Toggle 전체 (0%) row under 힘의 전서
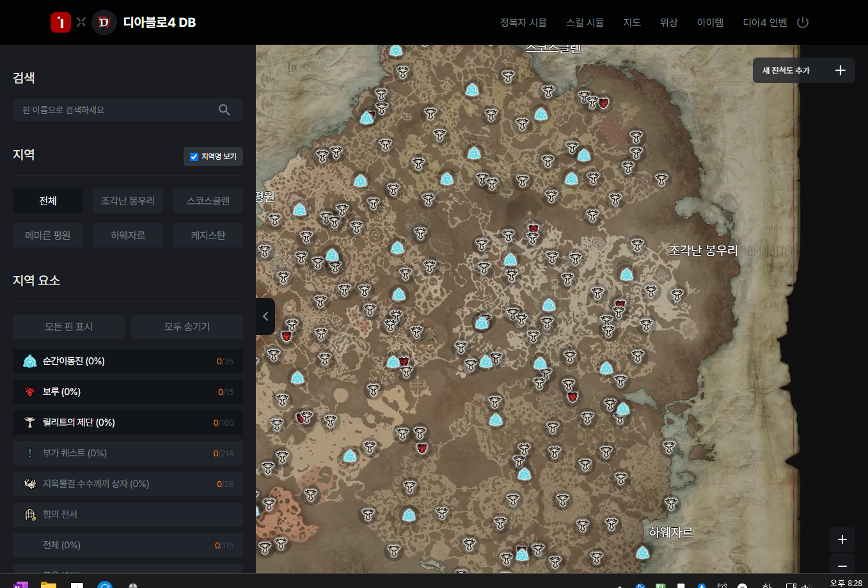This screenshot has width=868, height=588. (x=128, y=545)
